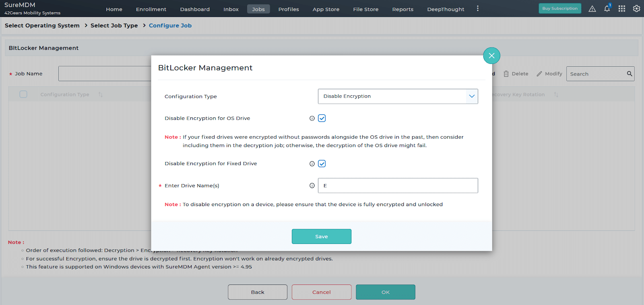Image resolution: width=644 pixels, height=305 pixels.
Task: Click the Job Name input field
Action: [105, 74]
